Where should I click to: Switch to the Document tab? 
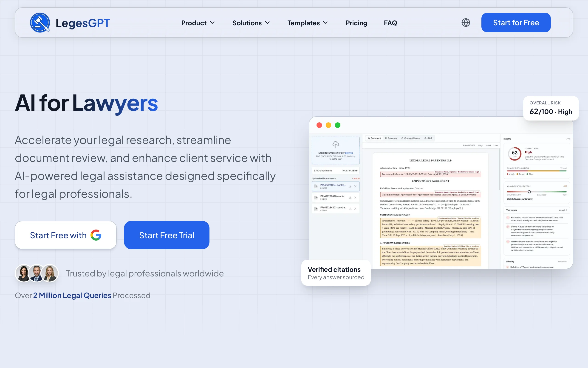pos(374,138)
